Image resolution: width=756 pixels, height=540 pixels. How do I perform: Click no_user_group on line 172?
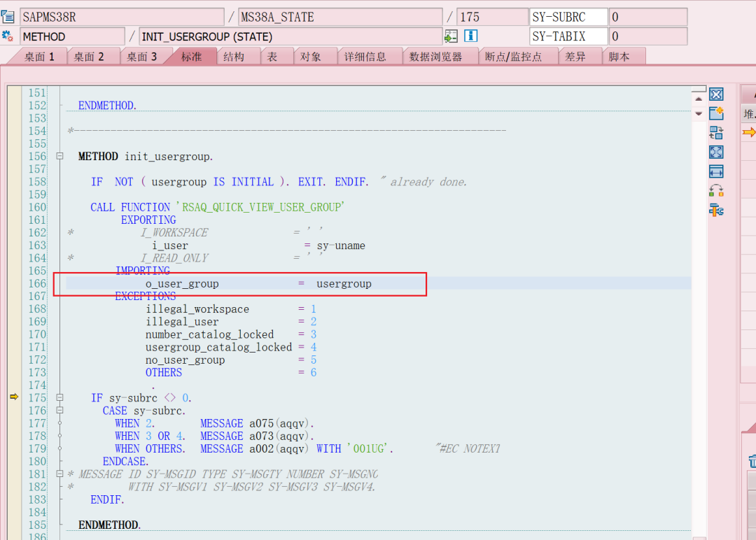pos(185,360)
